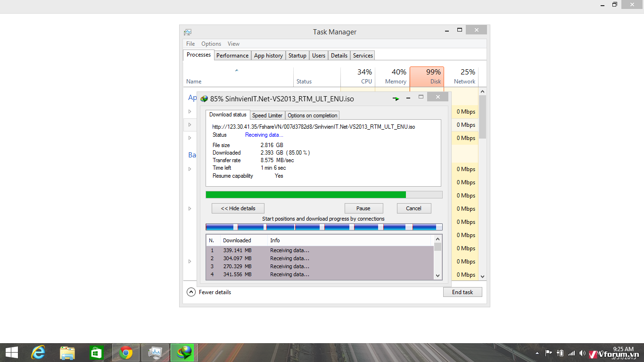Maximize the Task Manager window
644x362 pixels.
coord(460,30)
